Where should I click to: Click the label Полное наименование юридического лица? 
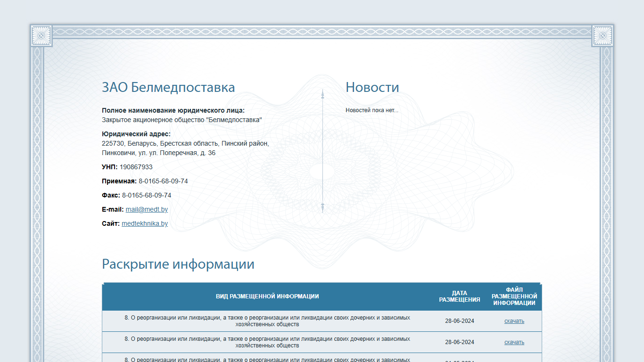pyautogui.click(x=173, y=110)
